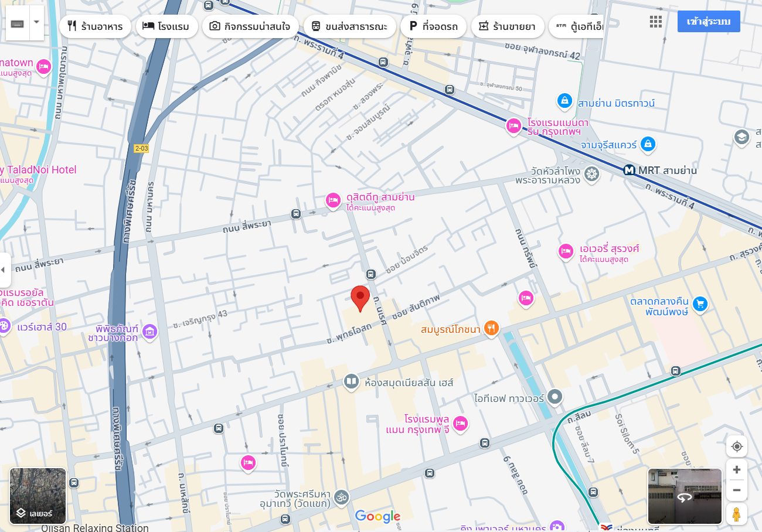Click the ดุสิตดีทู สามย่าน hotel marker
Screen dimensions: 762x532
tap(333, 201)
